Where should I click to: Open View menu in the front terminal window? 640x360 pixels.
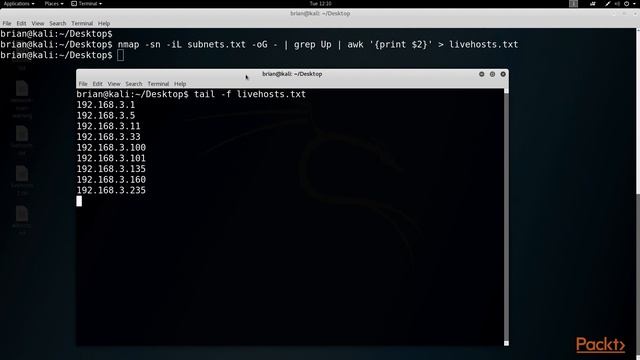coord(114,84)
